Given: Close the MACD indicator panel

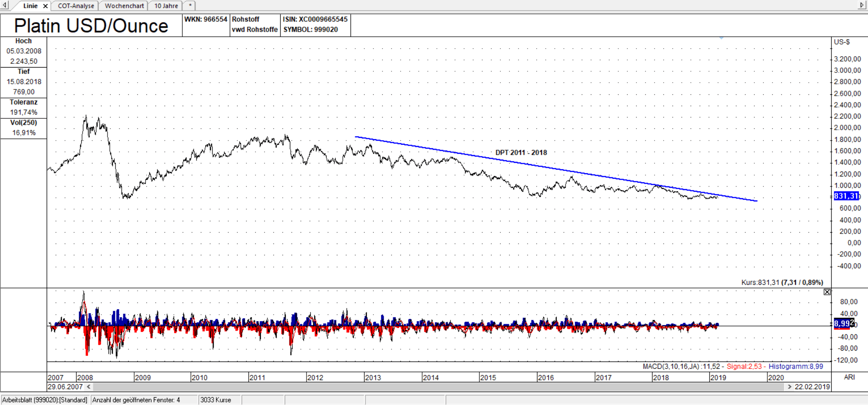Looking at the screenshot, I should pyautogui.click(x=827, y=292).
